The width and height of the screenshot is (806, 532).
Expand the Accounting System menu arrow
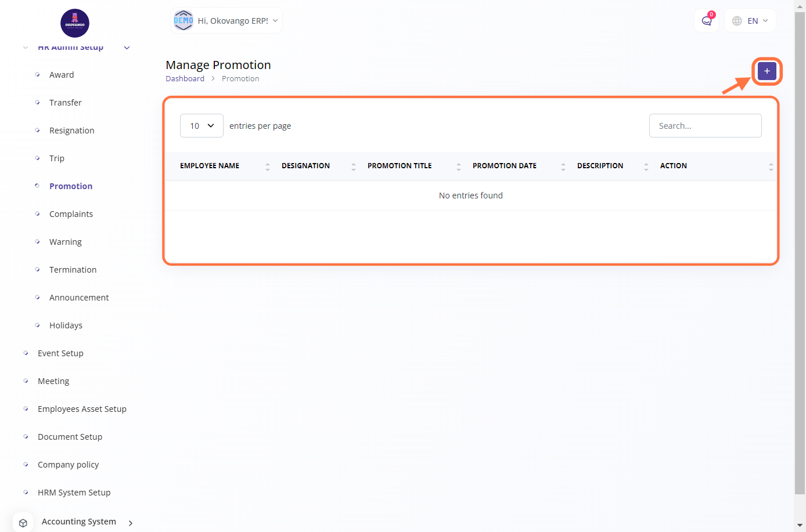coord(131,523)
